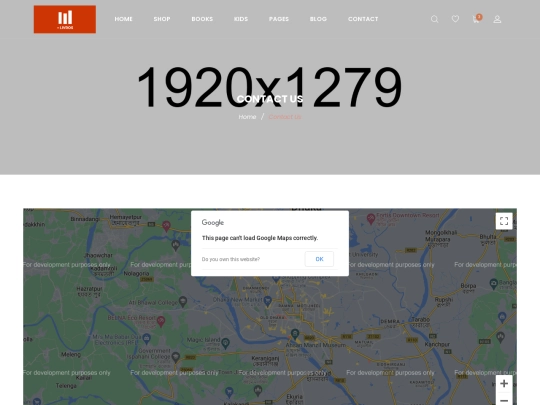Open the Pages menu item
This screenshot has height=405, width=540.
tap(279, 19)
